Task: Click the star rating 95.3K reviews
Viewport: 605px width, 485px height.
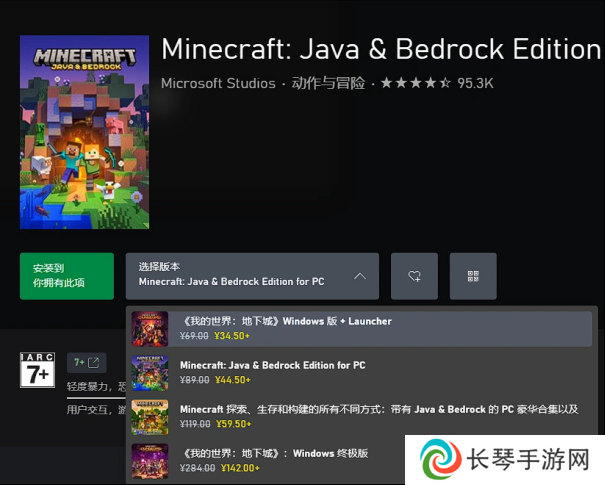Action: (x=437, y=83)
